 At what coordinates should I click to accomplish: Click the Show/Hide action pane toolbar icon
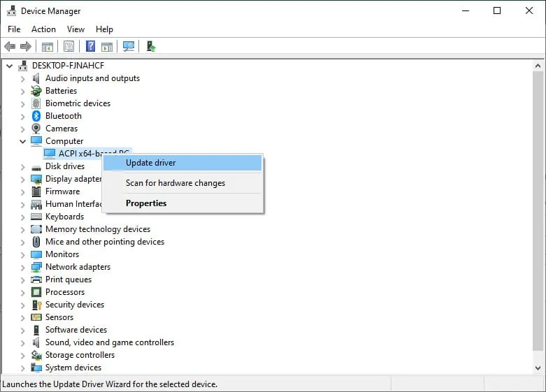coord(107,46)
